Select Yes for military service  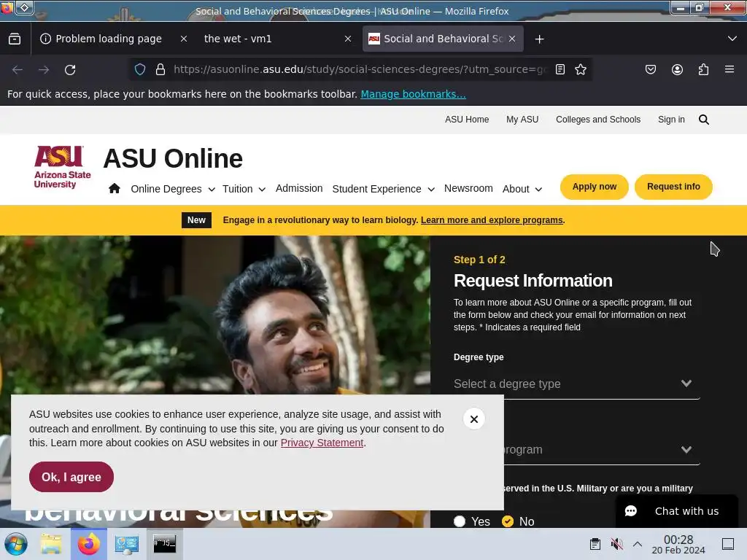coord(460,521)
